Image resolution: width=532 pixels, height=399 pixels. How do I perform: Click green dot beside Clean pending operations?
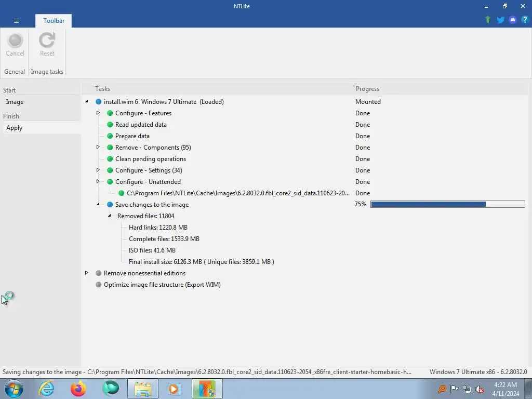110,159
